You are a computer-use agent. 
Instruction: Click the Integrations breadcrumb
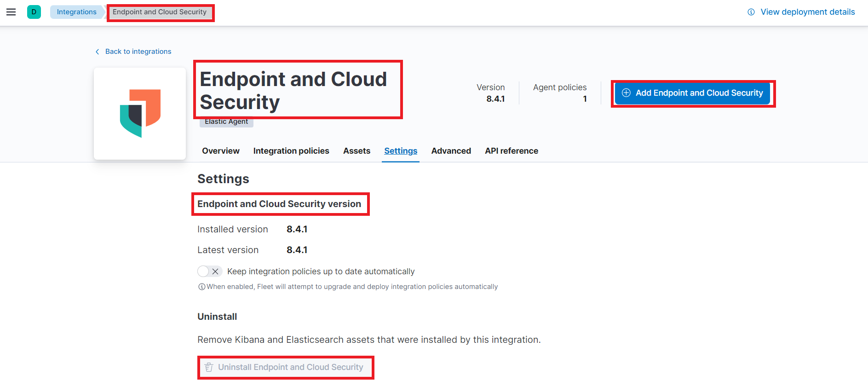[77, 12]
